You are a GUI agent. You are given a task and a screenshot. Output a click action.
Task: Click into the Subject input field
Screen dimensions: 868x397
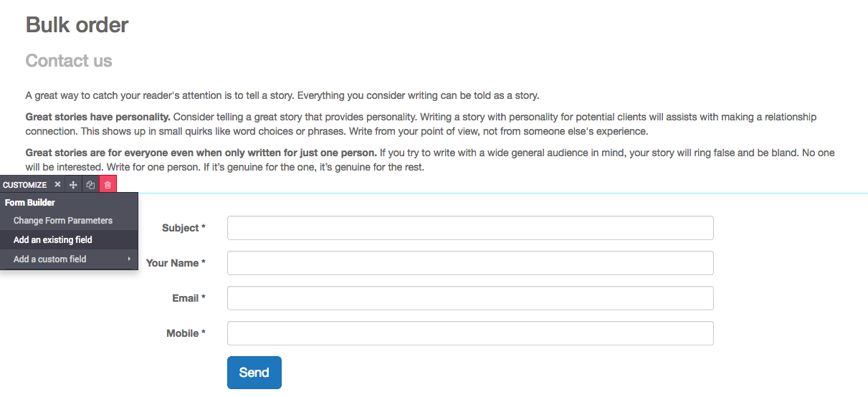pos(470,228)
